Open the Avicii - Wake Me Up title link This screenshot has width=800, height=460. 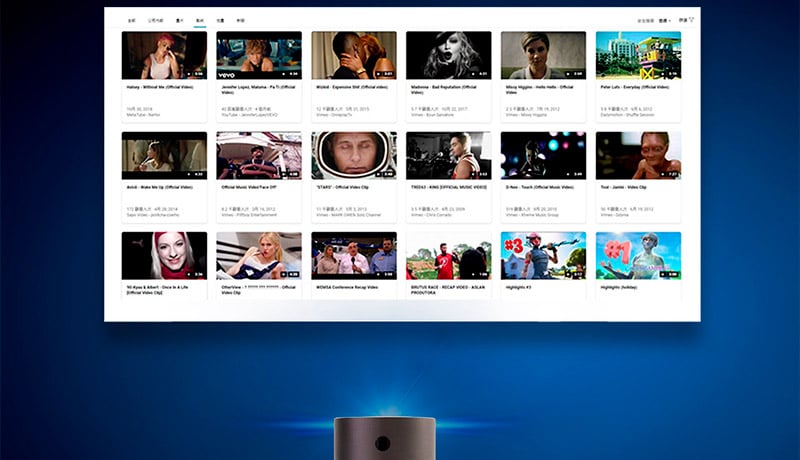(x=160, y=187)
